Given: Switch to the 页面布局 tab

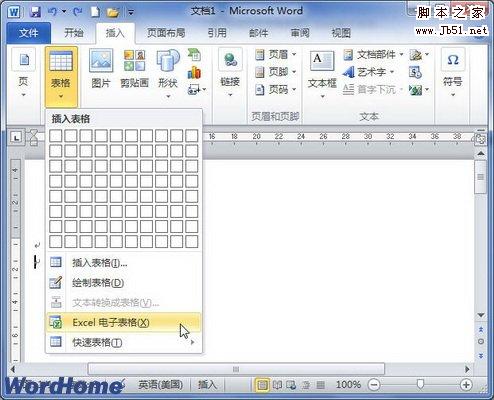Looking at the screenshot, I should coord(166,33).
